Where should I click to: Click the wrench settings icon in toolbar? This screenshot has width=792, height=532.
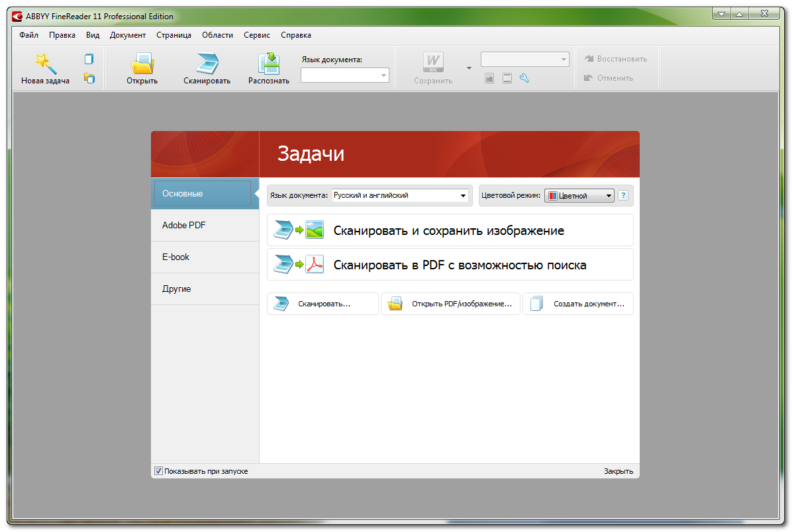(524, 79)
